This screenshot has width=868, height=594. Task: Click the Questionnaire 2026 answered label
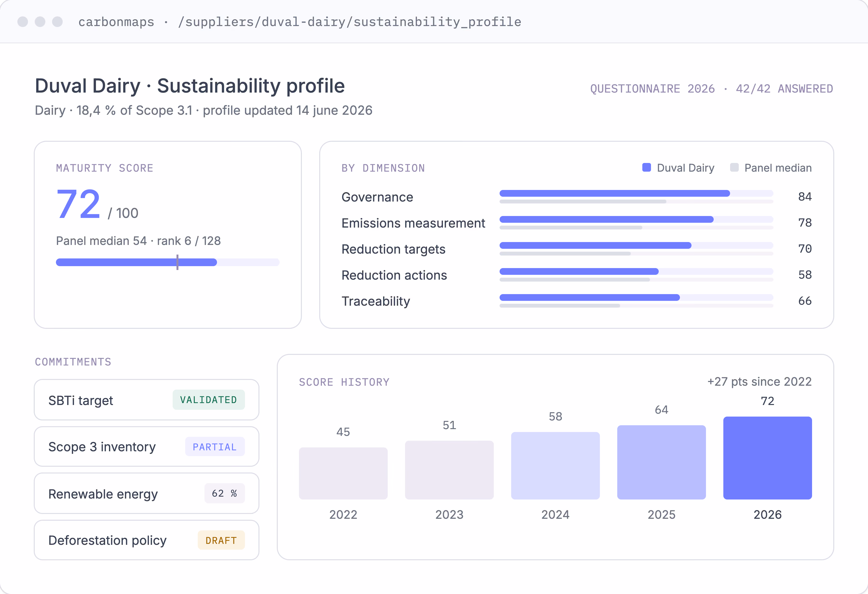[x=712, y=89]
